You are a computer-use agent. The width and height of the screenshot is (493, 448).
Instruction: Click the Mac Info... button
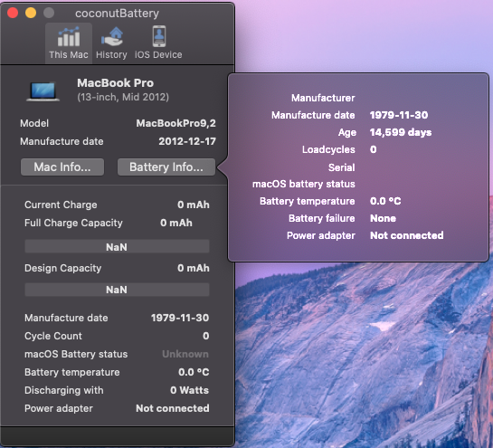point(62,167)
